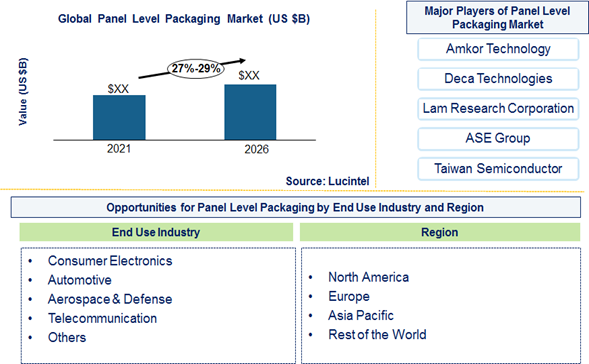
Task: Click the 2021 market value bar
Action: point(119,118)
